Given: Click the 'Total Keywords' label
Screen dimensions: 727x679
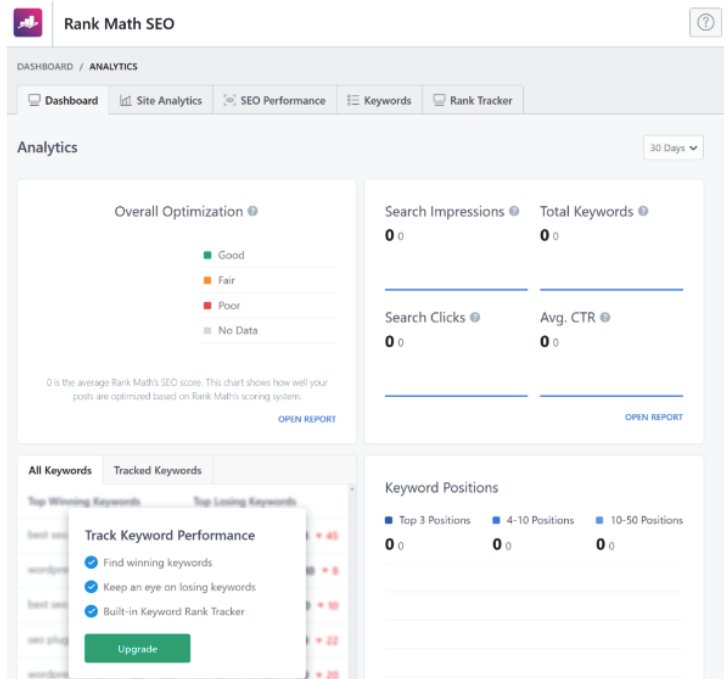Looking at the screenshot, I should [x=587, y=211].
